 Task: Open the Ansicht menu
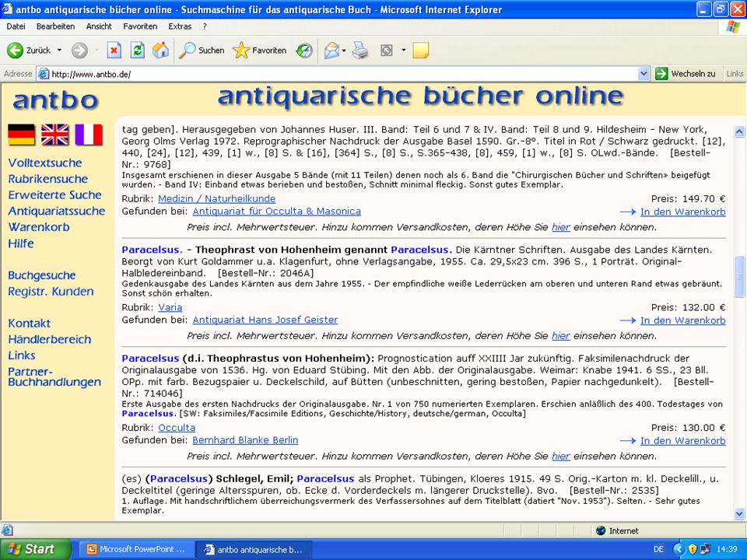click(99, 26)
